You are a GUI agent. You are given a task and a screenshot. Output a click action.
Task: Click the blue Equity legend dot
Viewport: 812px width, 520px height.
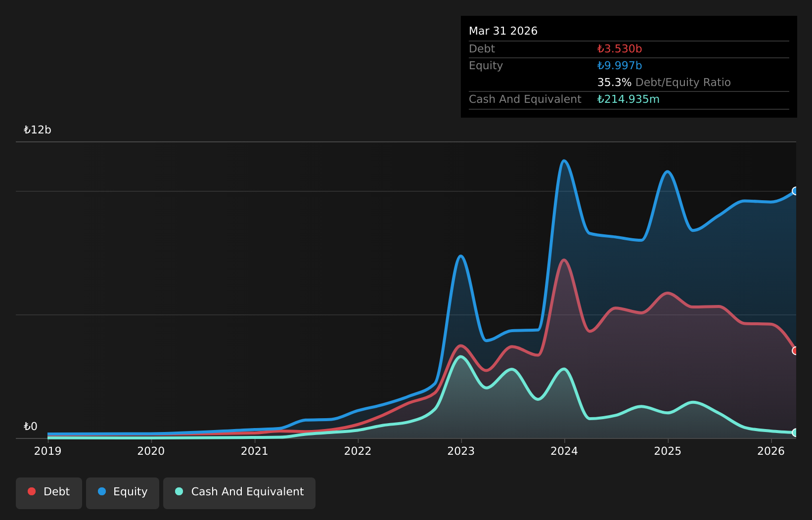(102, 491)
